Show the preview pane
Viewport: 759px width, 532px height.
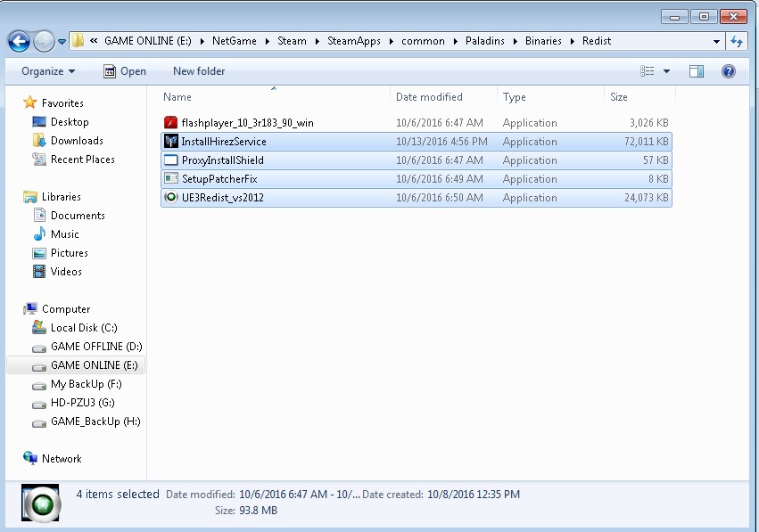coord(696,70)
